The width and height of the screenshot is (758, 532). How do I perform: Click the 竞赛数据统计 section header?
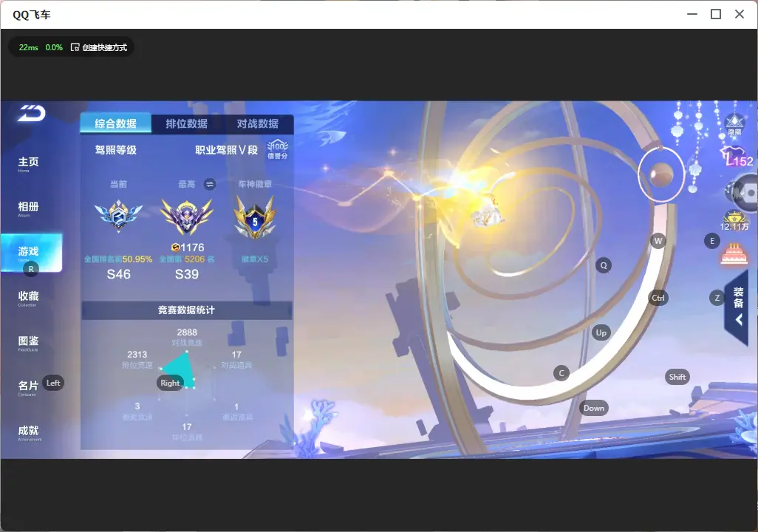tap(187, 310)
